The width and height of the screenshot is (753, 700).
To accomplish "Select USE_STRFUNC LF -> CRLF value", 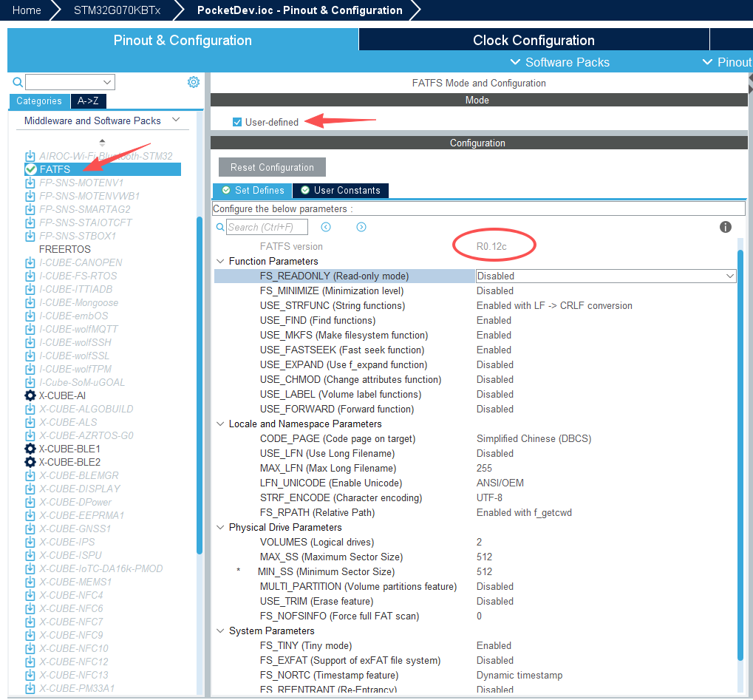I will coord(554,305).
